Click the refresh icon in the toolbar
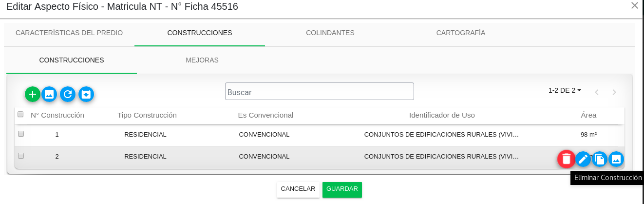Screen dimensions: 644x204 pyautogui.click(x=68, y=94)
